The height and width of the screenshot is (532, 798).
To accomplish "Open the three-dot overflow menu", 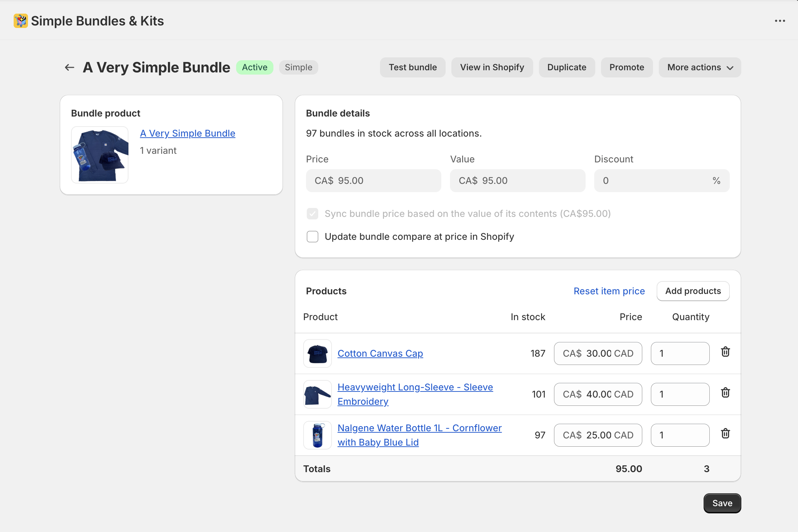I will [780, 21].
